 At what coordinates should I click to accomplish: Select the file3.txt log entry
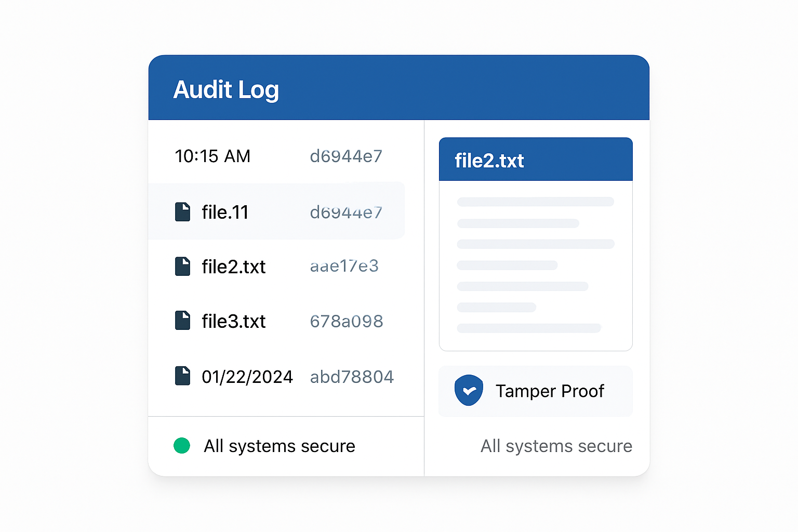coord(233,321)
